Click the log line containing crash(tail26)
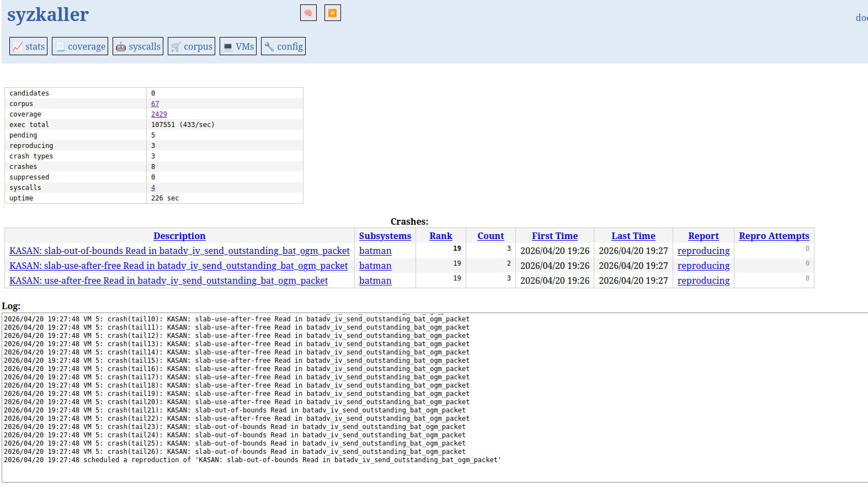The height and width of the screenshot is (487, 868). pos(235,452)
